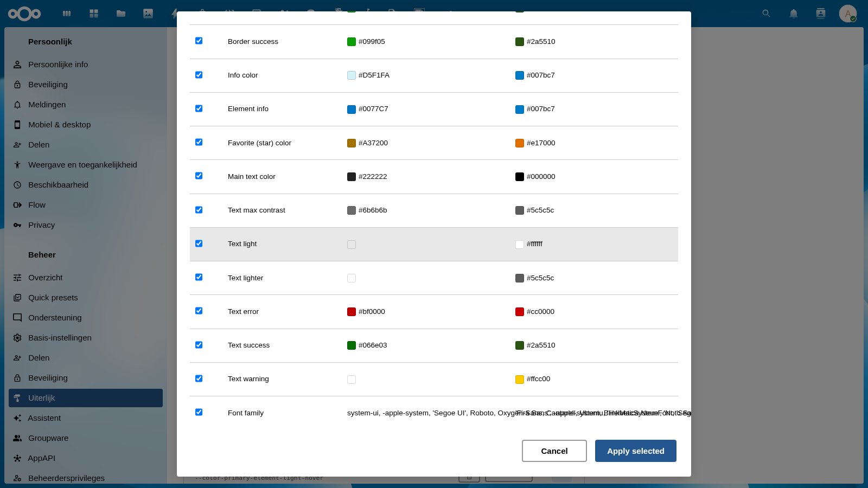868x488 pixels.
Task: Uncheck the Text light row checkbox
Action: point(199,243)
